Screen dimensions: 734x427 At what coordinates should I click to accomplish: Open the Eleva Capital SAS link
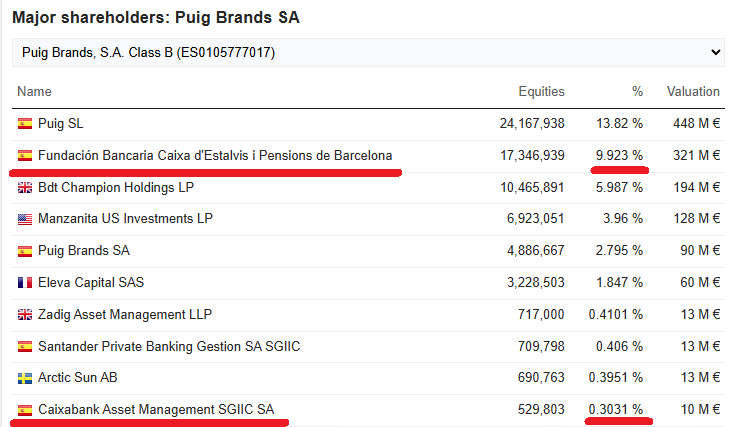tap(91, 282)
